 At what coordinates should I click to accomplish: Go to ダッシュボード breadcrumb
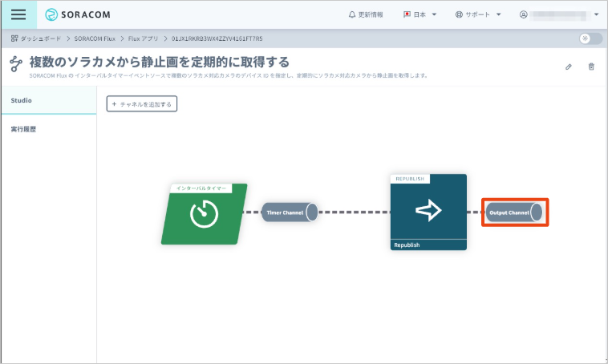click(41, 38)
